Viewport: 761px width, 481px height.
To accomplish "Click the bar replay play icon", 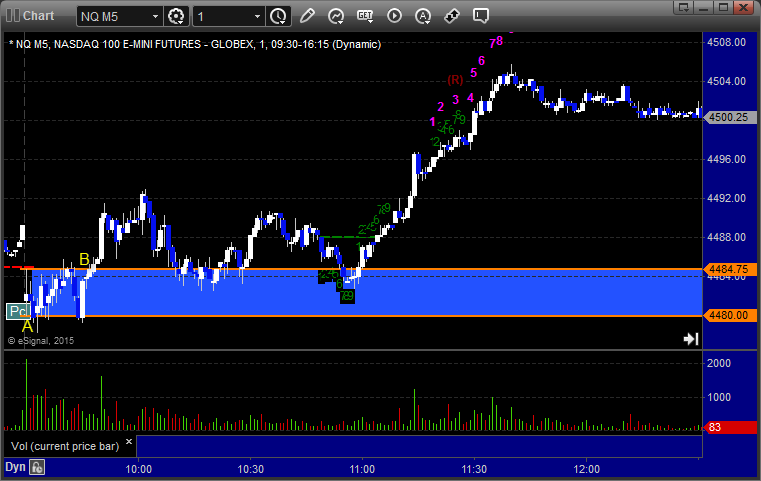I will 394,16.
